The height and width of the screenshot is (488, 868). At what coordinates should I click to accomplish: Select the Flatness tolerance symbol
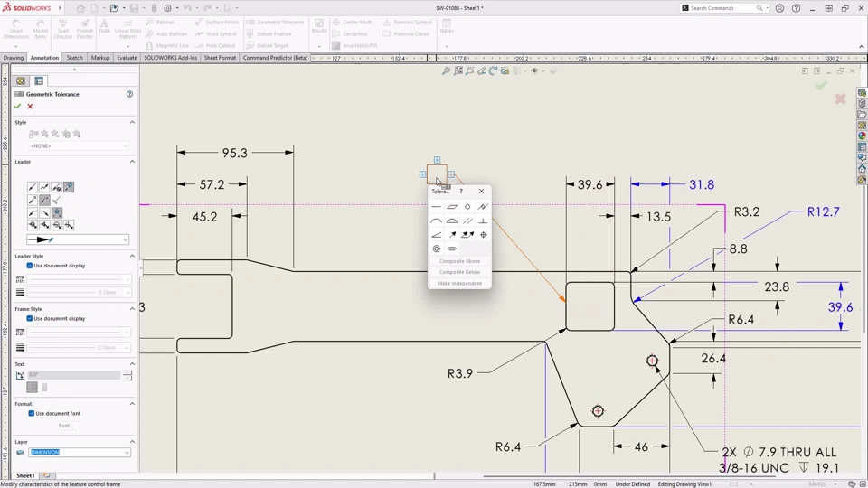(452, 207)
